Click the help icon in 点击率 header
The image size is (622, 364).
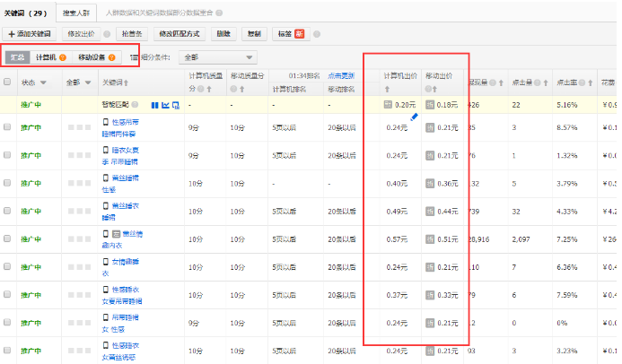click(582, 82)
